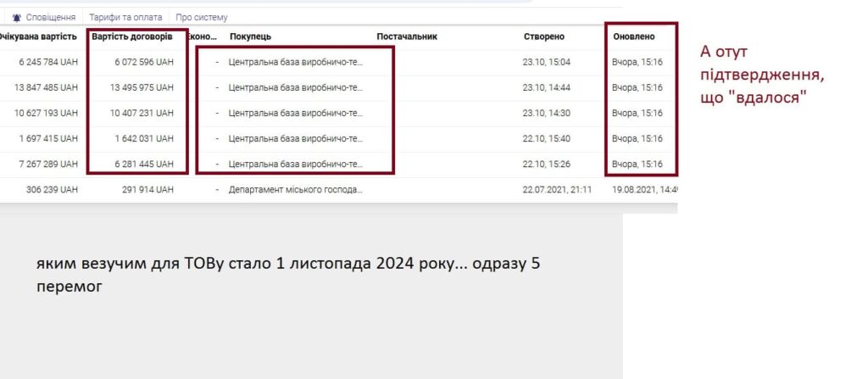The image size is (868, 379).
Task: Click the bell icon beside Сповіщення
Action: 17,17
